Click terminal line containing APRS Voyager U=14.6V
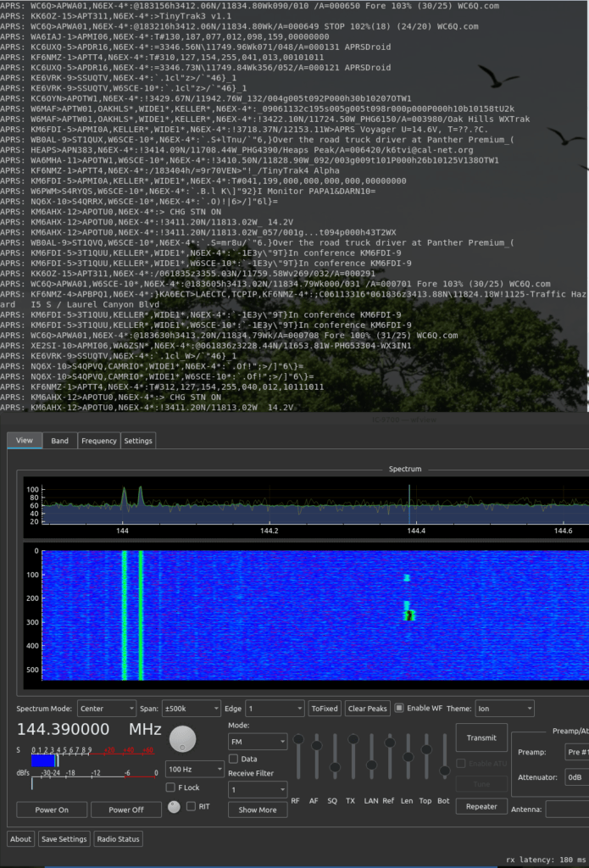 point(244,130)
